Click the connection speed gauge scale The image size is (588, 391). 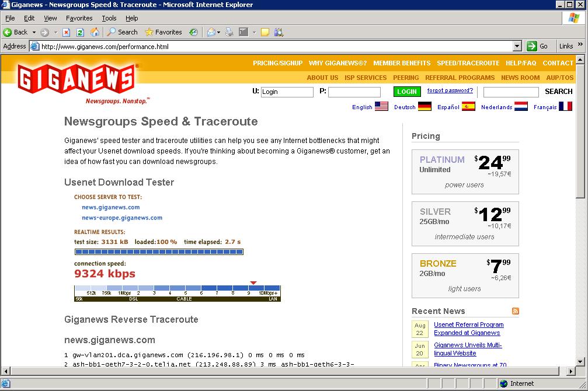click(x=178, y=294)
